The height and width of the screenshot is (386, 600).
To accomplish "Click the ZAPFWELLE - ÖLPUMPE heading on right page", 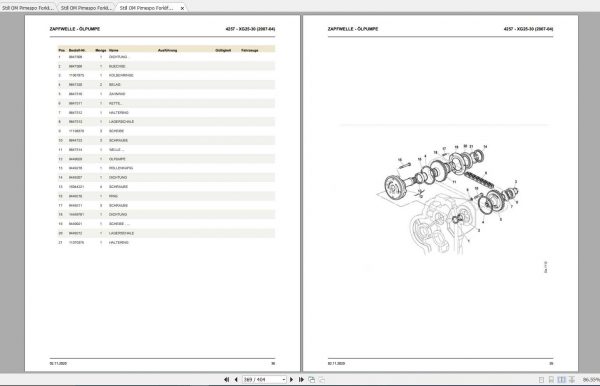I will pyautogui.click(x=353, y=29).
